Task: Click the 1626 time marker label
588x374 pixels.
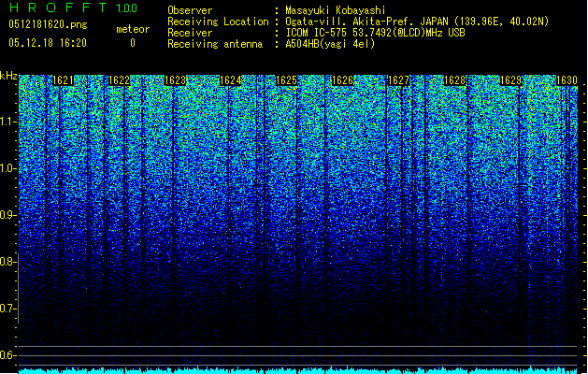Action: (x=343, y=80)
